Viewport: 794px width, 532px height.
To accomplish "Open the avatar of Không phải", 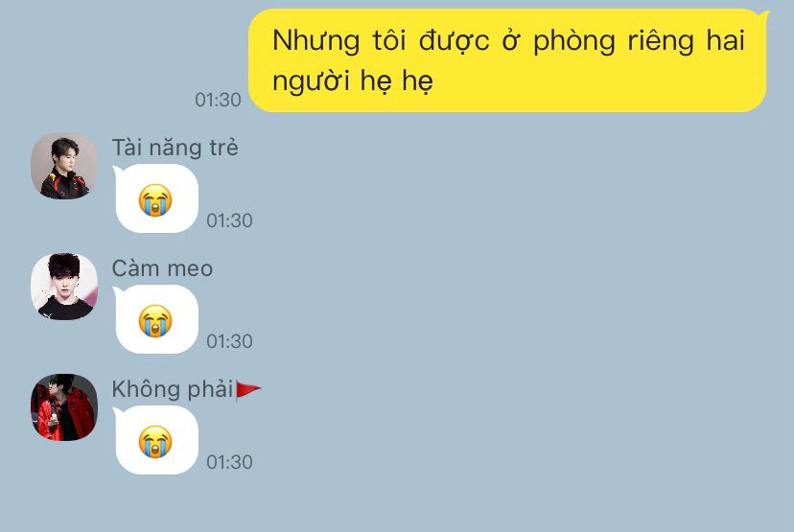I will click(x=64, y=407).
